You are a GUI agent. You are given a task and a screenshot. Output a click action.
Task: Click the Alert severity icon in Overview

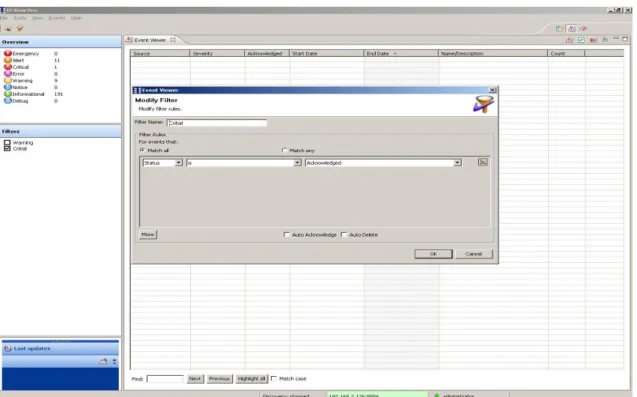[x=8, y=60]
